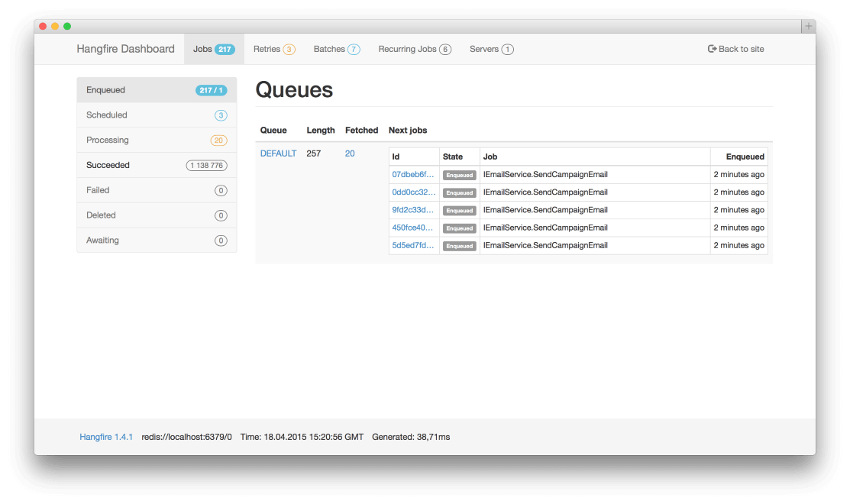850x504 pixels.
Task: Click the Succeeded counter showing 1 138 776
Action: (206, 165)
